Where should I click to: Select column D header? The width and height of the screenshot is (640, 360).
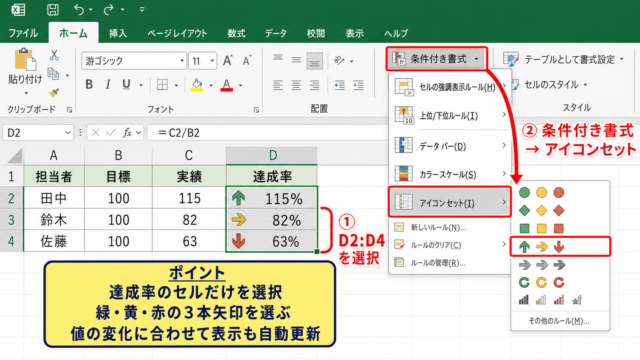click(x=272, y=156)
